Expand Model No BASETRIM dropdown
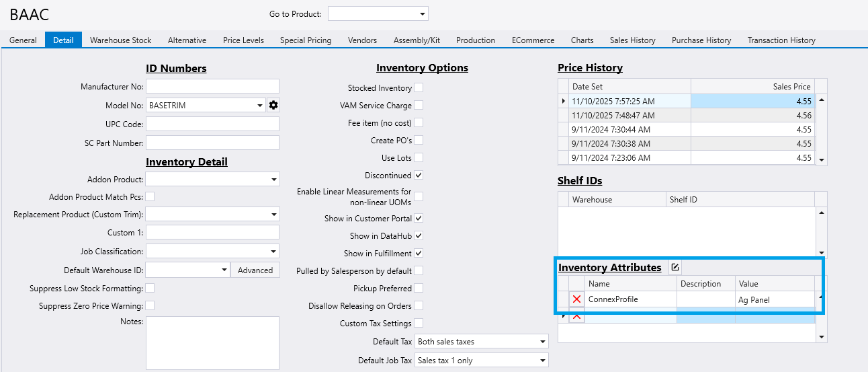Viewport: 868px width, 372px height. (260, 105)
